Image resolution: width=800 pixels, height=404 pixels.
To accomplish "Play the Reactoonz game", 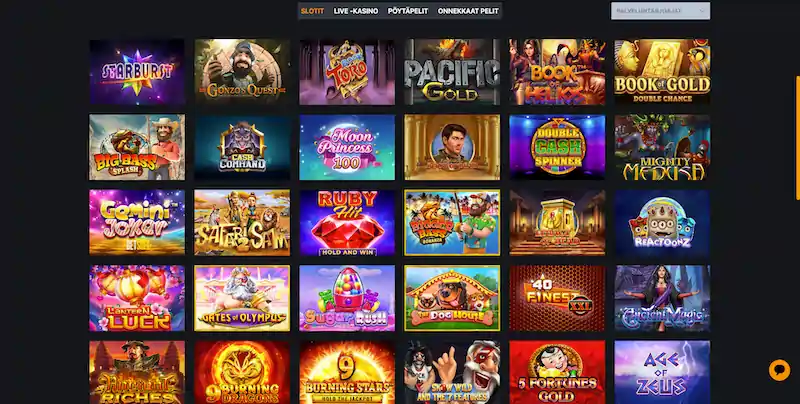I will coord(662,222).
